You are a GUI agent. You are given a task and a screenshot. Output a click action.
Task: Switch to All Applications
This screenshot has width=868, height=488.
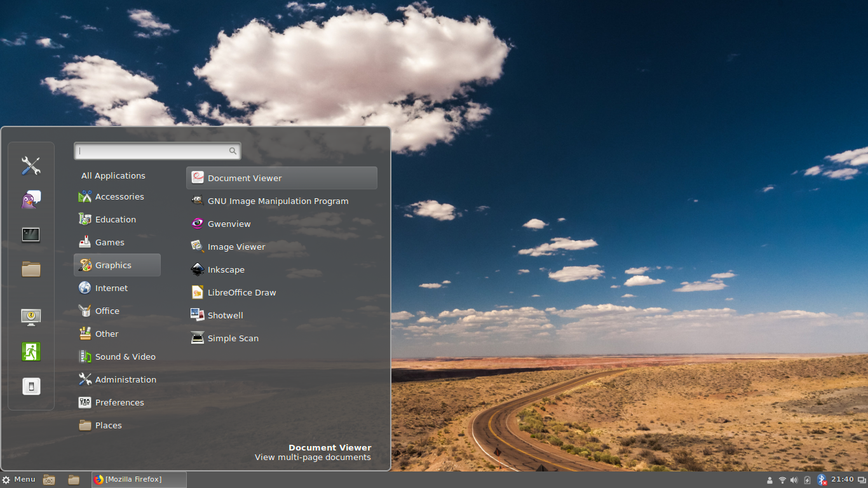click(113, 175)
